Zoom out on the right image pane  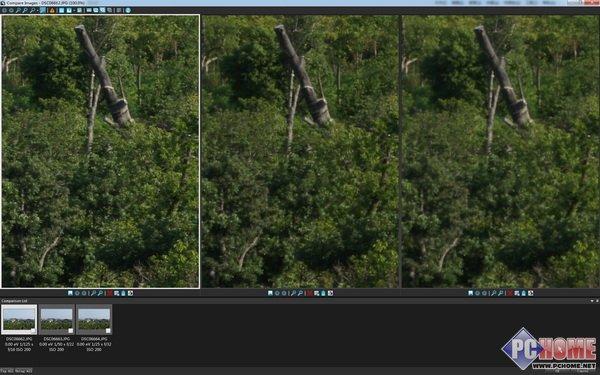point(501,293)
